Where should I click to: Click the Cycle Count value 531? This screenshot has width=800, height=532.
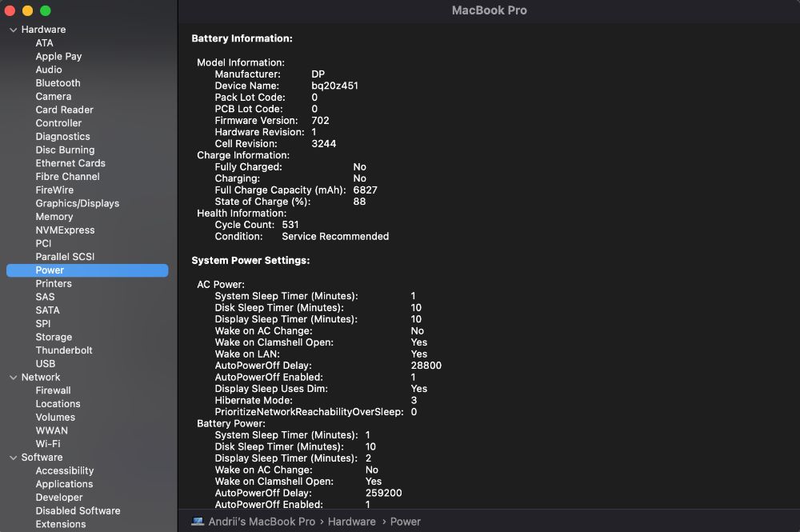click(290, 225)
